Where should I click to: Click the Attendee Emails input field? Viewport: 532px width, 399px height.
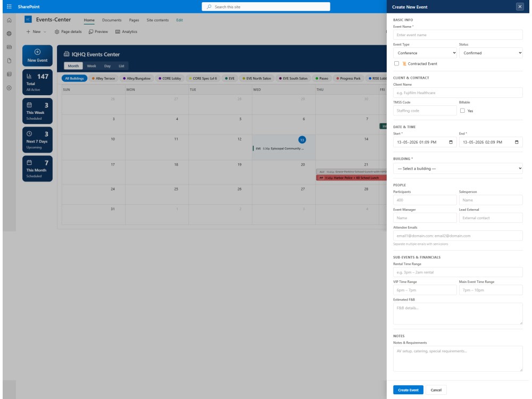click(x=458, y=236)
